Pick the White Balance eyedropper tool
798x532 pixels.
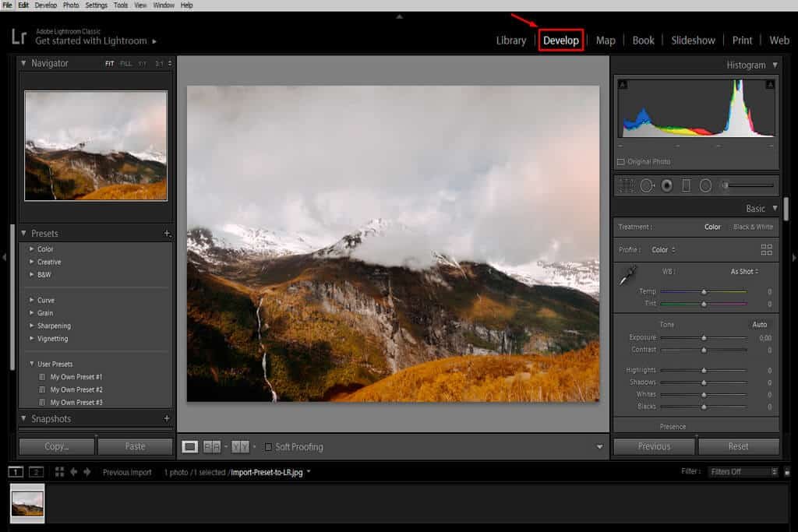pyautogui.click(x=627, y=276)
